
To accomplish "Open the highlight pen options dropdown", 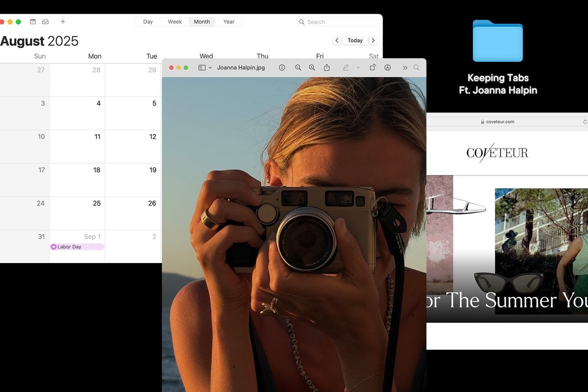I will tap(358, 68).
